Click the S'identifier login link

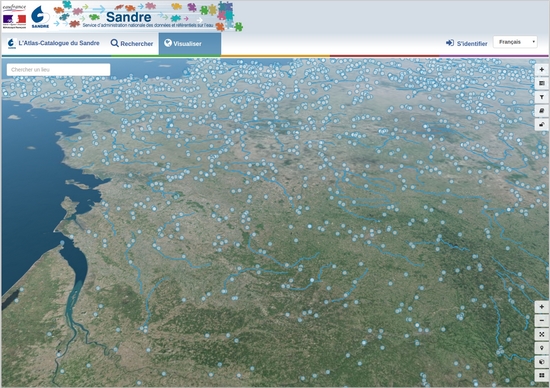[x=467, y=43]
